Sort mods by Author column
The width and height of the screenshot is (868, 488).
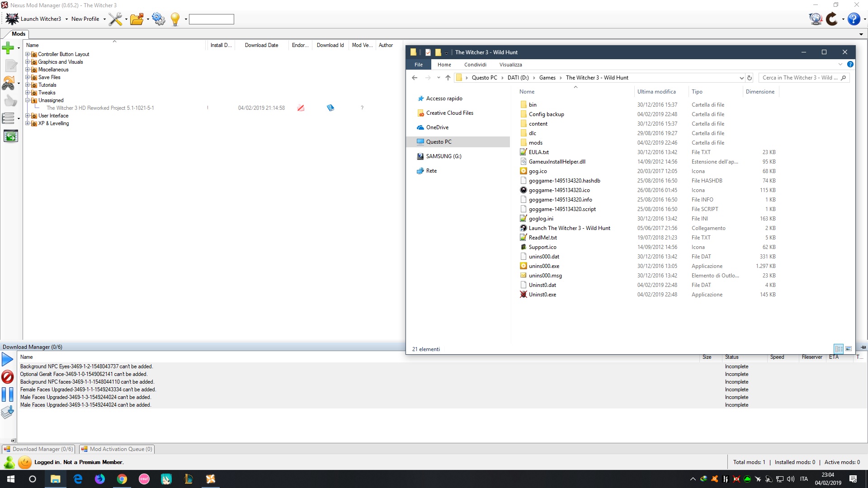click(x=386, y=45)
